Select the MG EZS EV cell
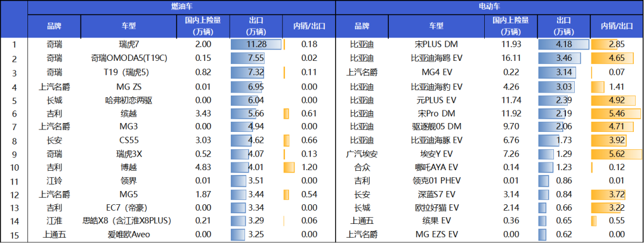The image size is (644, 243). click(436, 235)
